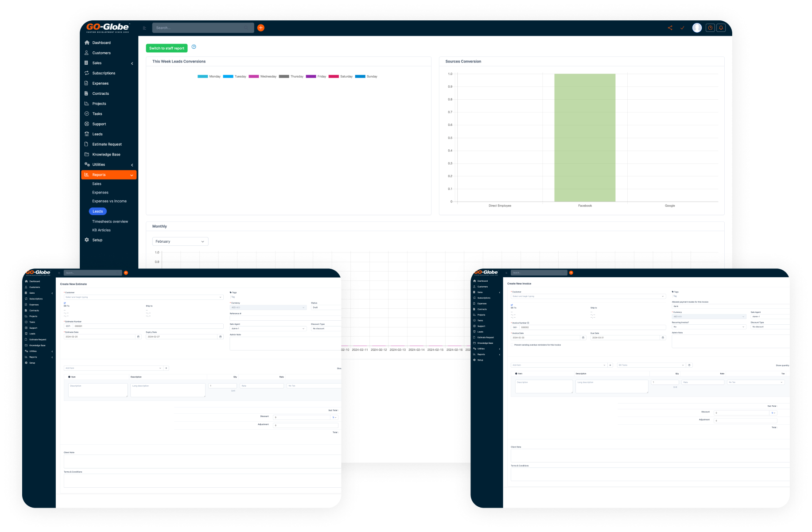The height and width of the screenshot is (532, 812).
Task: Select Timesheets overview in Reports submenu
Action: [x=110, y=221]
